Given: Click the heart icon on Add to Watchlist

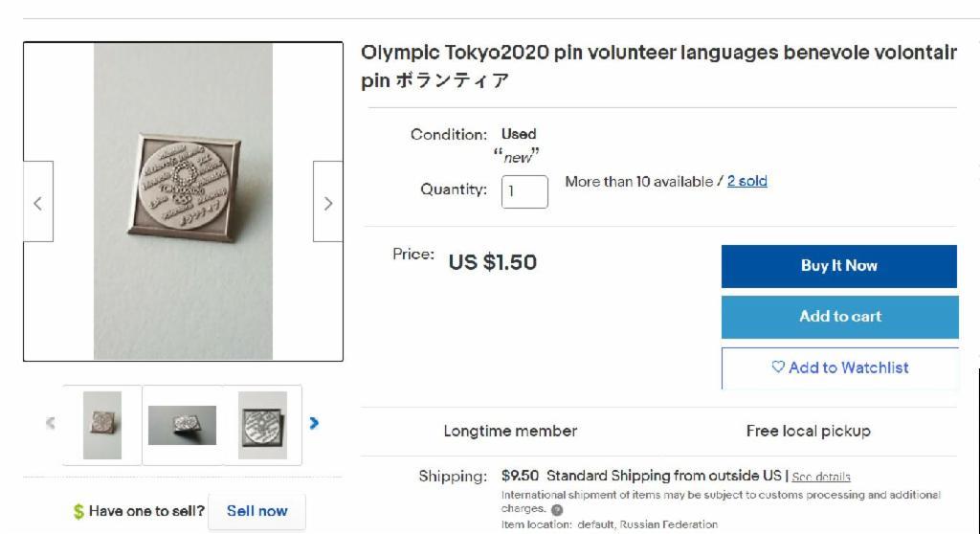Looking at the screenshot, I should (x=778, y=367).
